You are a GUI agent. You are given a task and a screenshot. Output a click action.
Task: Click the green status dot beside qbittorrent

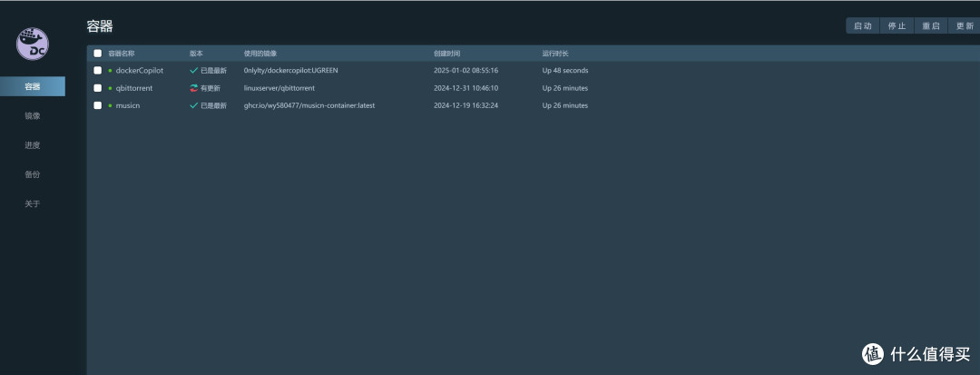(110, 88)
